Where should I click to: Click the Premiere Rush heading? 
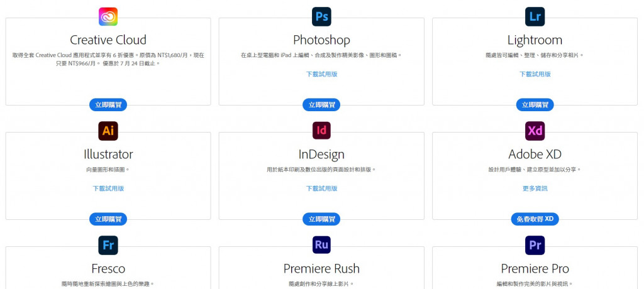tap(321, 268)
